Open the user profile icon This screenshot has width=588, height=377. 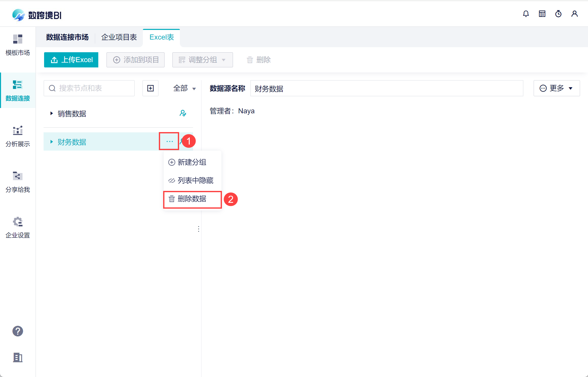point(575,14)
